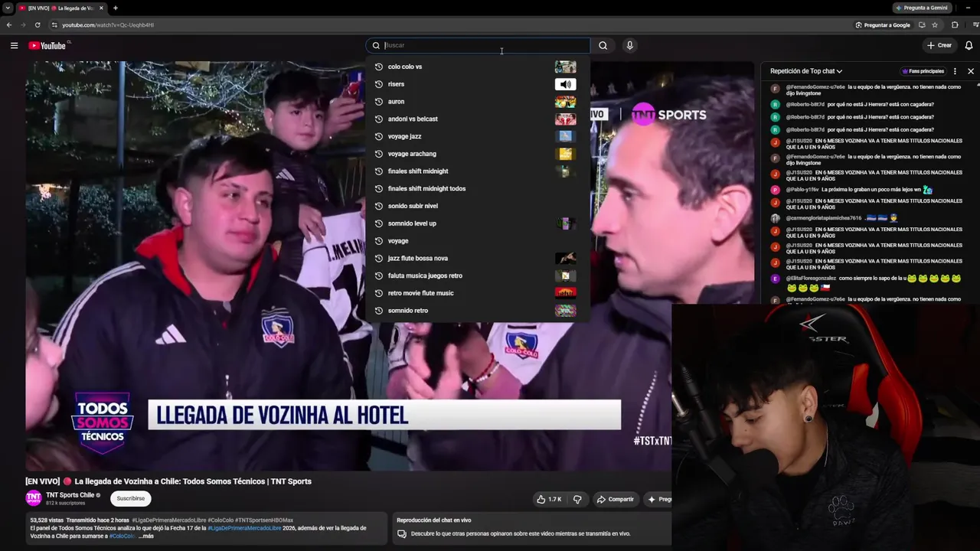
Task: Expand the Repetición de Top chat dropdown
Action: 806,71
